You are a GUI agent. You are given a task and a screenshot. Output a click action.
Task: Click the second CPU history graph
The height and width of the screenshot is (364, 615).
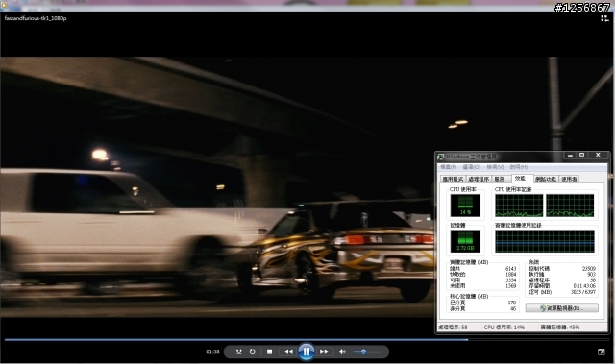tap(570, 206)
